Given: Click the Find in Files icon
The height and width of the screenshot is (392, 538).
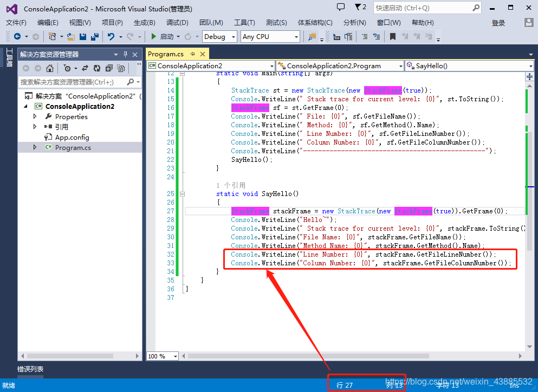Looking at the screenshot, I should (x=312, y=36).
